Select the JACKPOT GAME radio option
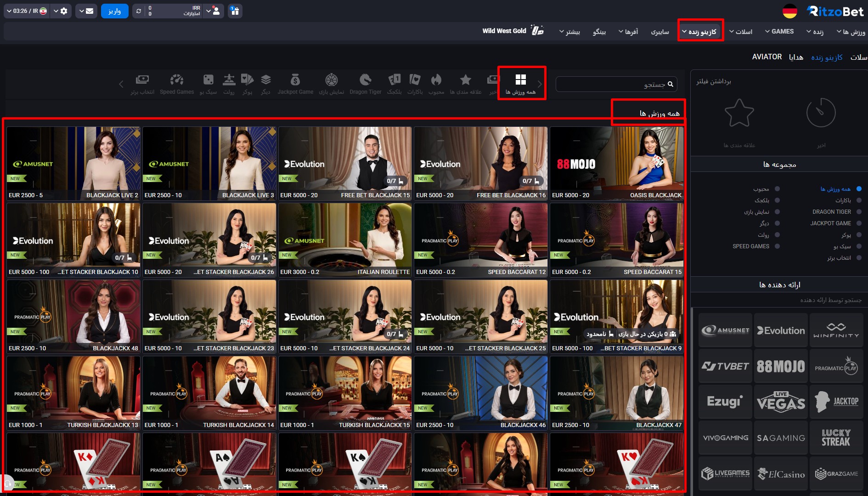Viewport: 868px width, 496px height. tap(859, 223)
